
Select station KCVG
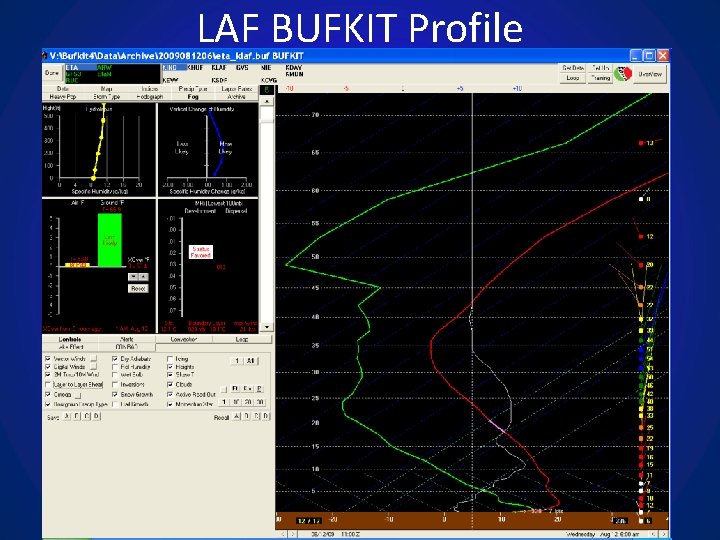pyautogui.click(x=269, y=80)
